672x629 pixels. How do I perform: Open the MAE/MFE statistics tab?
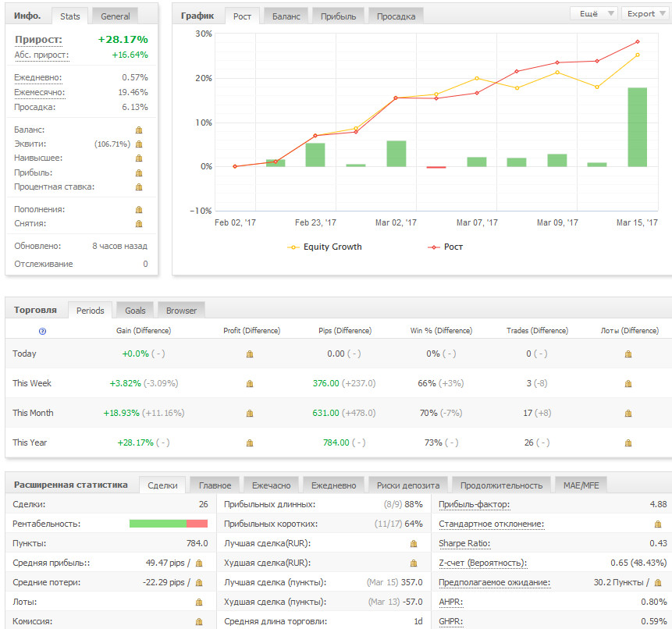pyautogui.click(x=581, y=485)
